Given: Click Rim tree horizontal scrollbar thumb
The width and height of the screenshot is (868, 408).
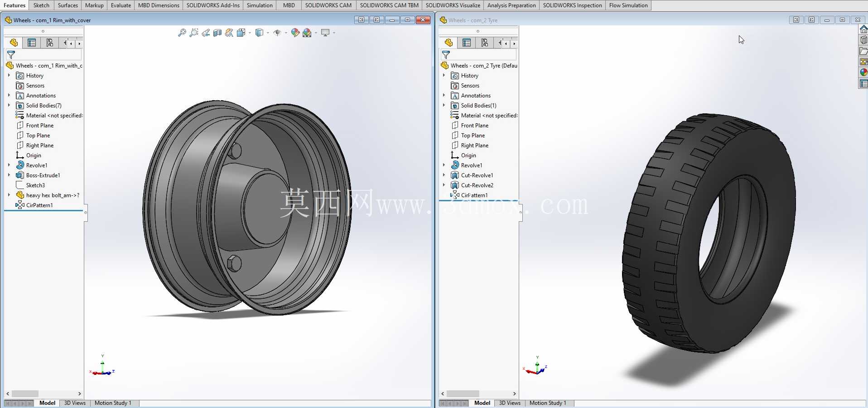Looking at the screenshot, I should pos(25,393).
